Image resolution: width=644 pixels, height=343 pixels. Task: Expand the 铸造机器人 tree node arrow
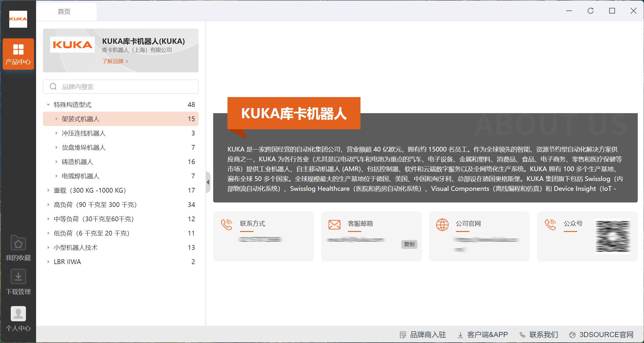click(x=56, y=162)
